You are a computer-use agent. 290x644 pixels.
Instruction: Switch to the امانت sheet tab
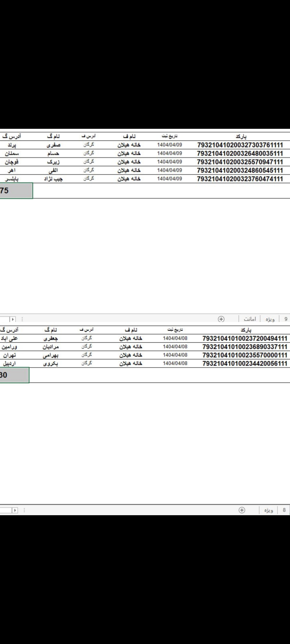coord(250,319)
